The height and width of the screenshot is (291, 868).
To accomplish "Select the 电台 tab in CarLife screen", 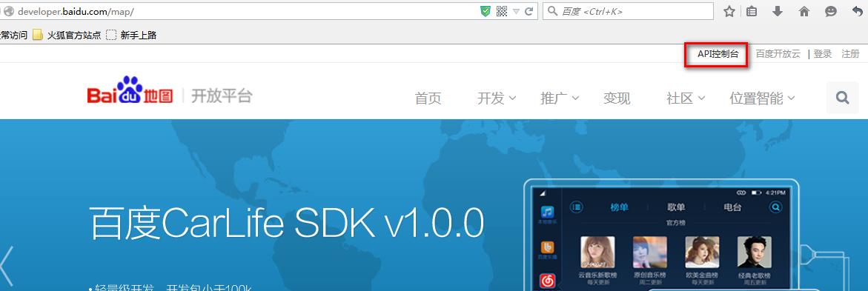I will point(732,207).
